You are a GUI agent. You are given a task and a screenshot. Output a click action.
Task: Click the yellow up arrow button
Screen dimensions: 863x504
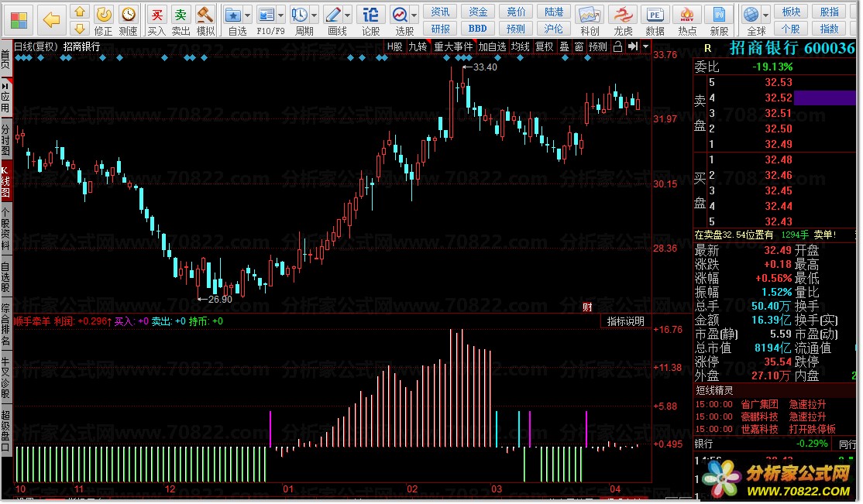(x=80, y=12)
